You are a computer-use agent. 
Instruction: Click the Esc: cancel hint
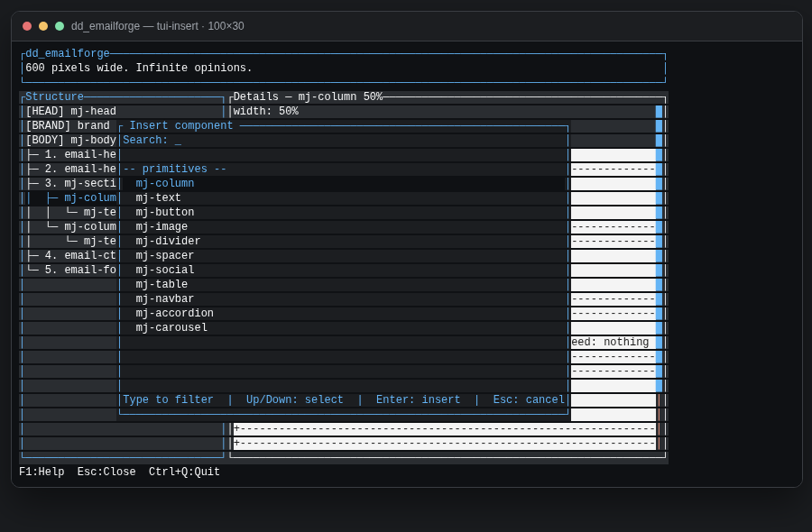pos(529,399)
